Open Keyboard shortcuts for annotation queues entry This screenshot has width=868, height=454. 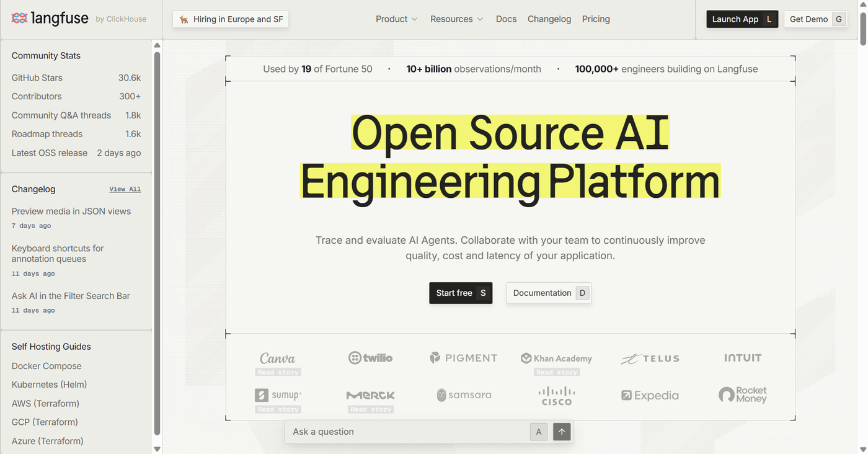(x=58, y=254)
